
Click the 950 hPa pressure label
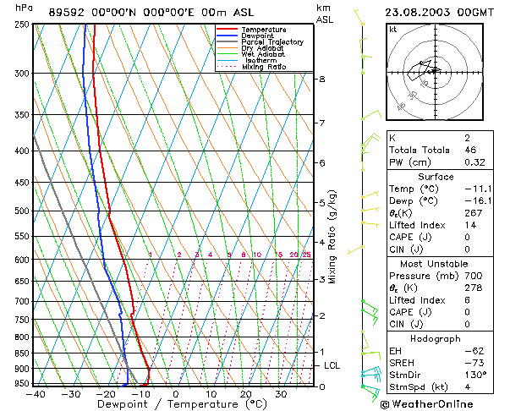(x=22, y=383)
